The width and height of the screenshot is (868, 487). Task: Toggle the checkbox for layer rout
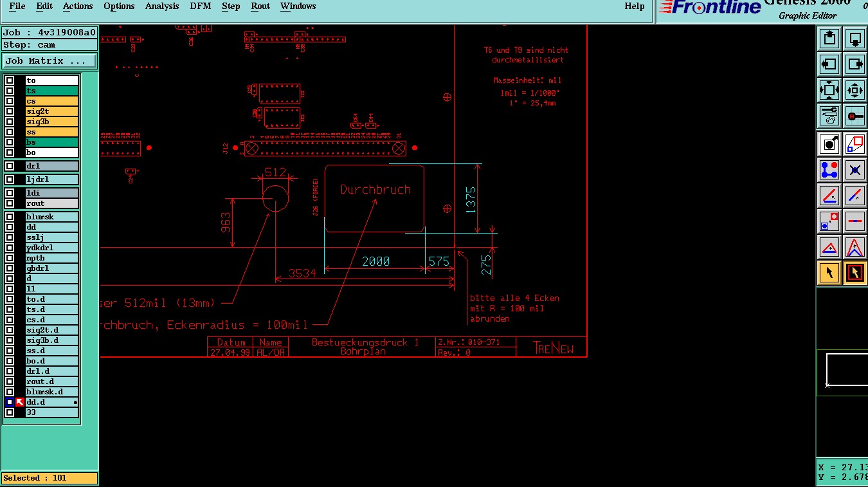coord(10,203)
